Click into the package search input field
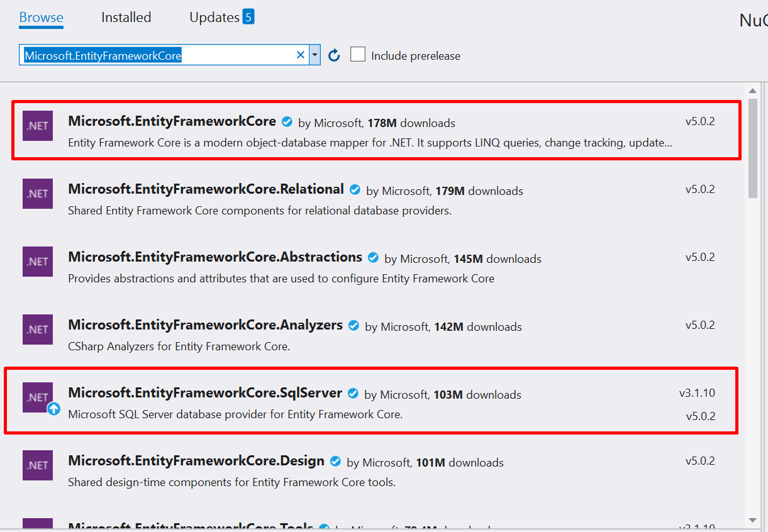Screen dimensions: 768x532 click(x=157, y=55)
